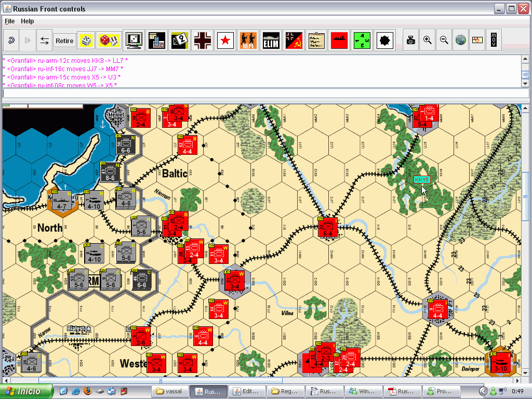Click the chat text input field
The height and width of the screenshot is (399, 532).
(260, 94)
